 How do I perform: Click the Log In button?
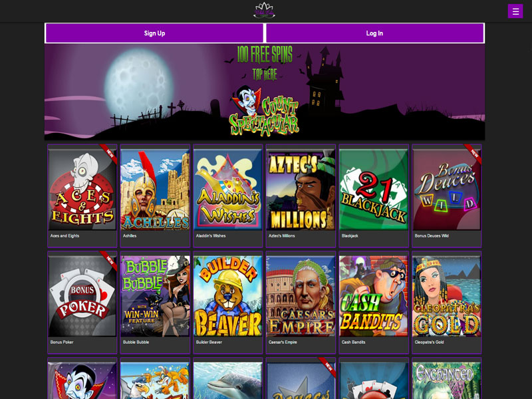[374, 33]
